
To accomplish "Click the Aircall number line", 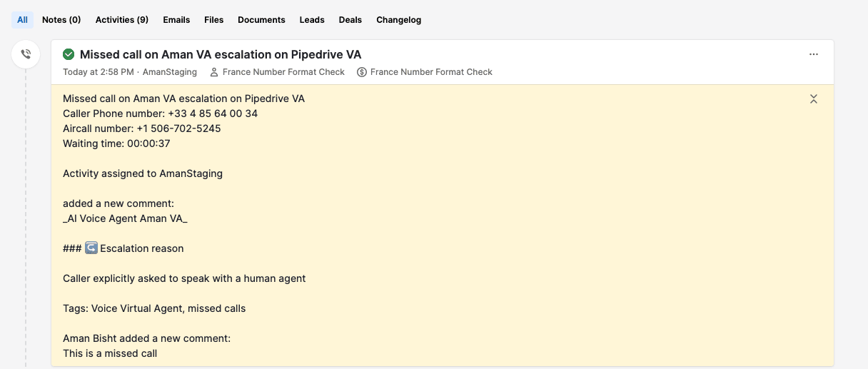I will click(142, 128).
